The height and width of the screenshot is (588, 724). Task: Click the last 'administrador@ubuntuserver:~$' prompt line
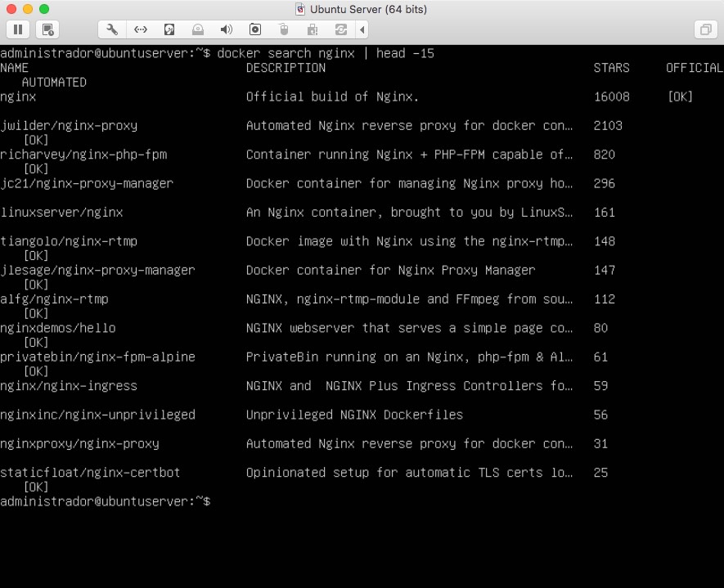(x=106, y=501)
